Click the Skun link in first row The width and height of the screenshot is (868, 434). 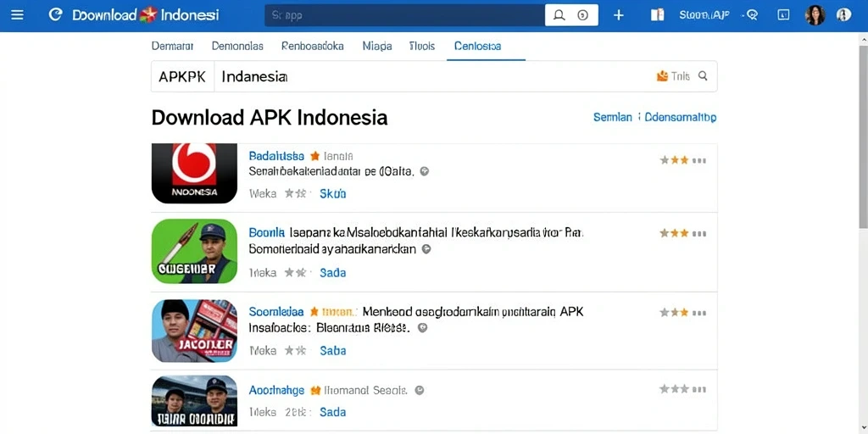tap(333, 193)
